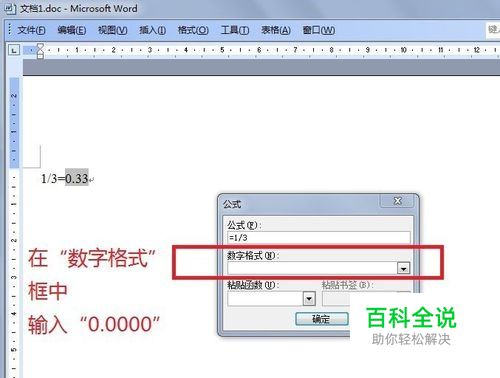
Task: Click the Word document icon in title bar
Action: (x=10, y=8)
